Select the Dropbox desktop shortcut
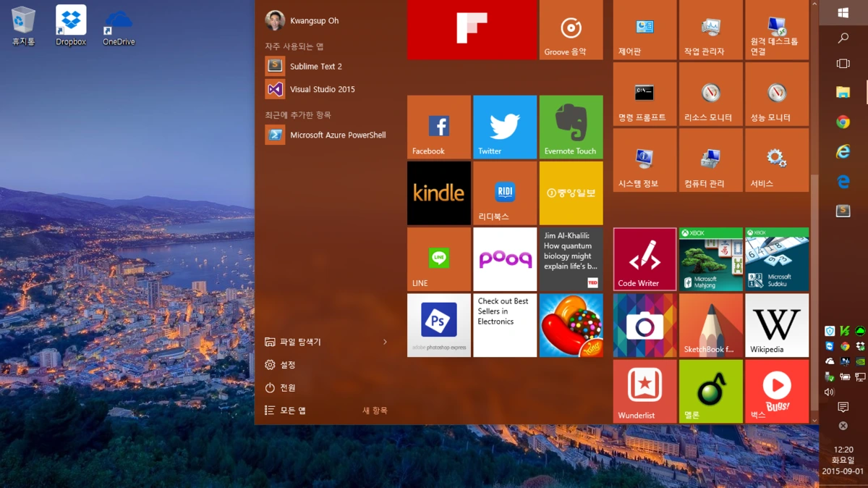Screen dimensions: 868x488 pos(71,26)
